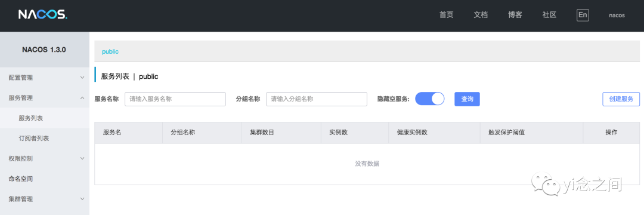Click the 创建服务 button
The image size is (644, 215).
621,99
